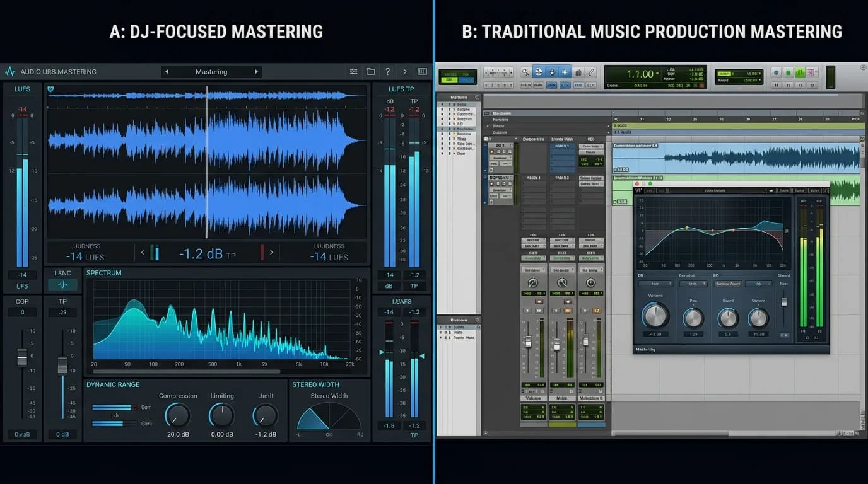Expand the header chevron next to help
The width and height of the screenshot is (868, 484).
tap(405, 72)
